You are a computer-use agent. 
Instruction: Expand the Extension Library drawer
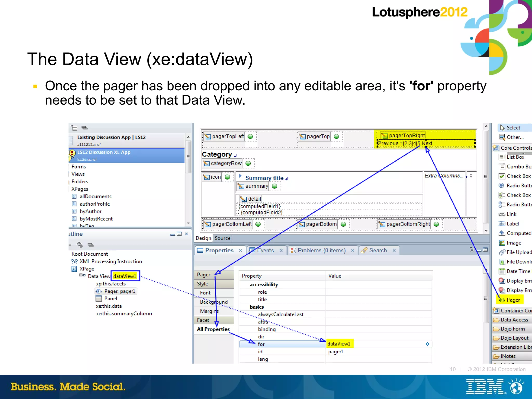tap(512, 347)
